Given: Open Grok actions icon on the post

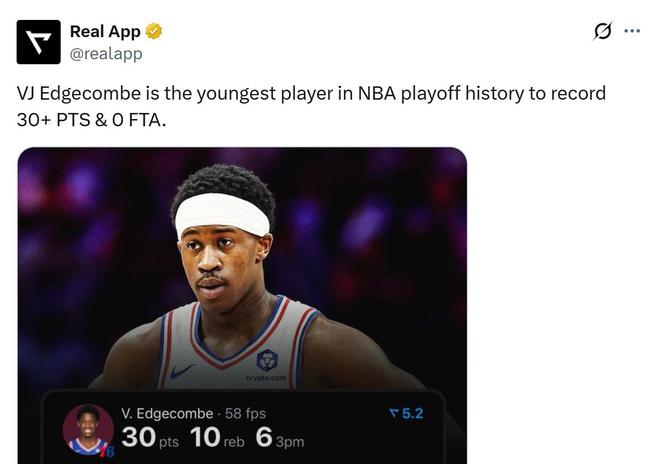Looking at the screenshot, I should pyautogui.click(x=602, y=31).
